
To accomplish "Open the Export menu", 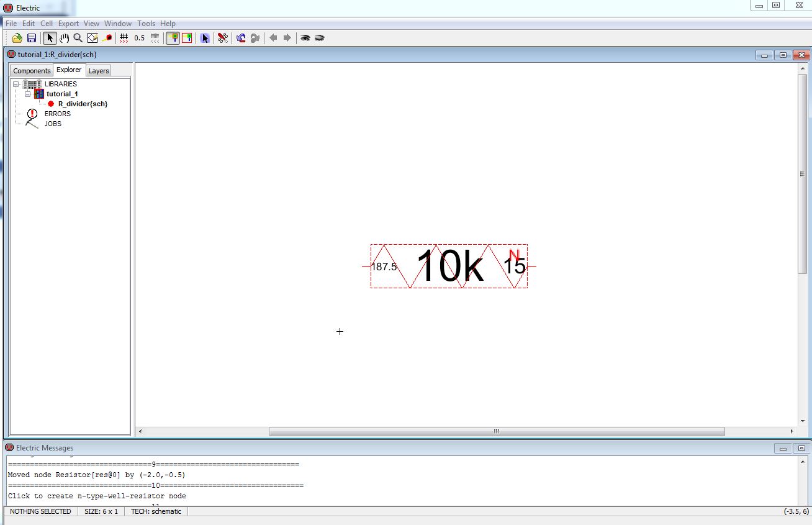I will [68, 24].
